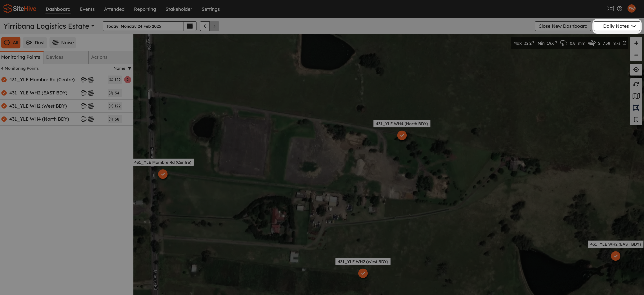Image resolution: width=644 pixels, height=295 pixels.
Task: Click the 431_YLE Mambre Rd (Centre) map marker
Action: 163,174
